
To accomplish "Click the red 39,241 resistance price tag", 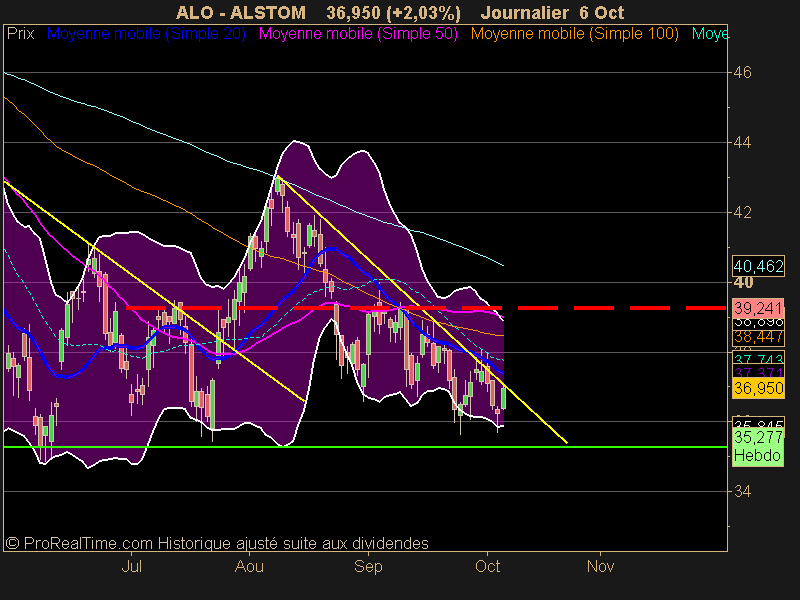I will point(758,308).
